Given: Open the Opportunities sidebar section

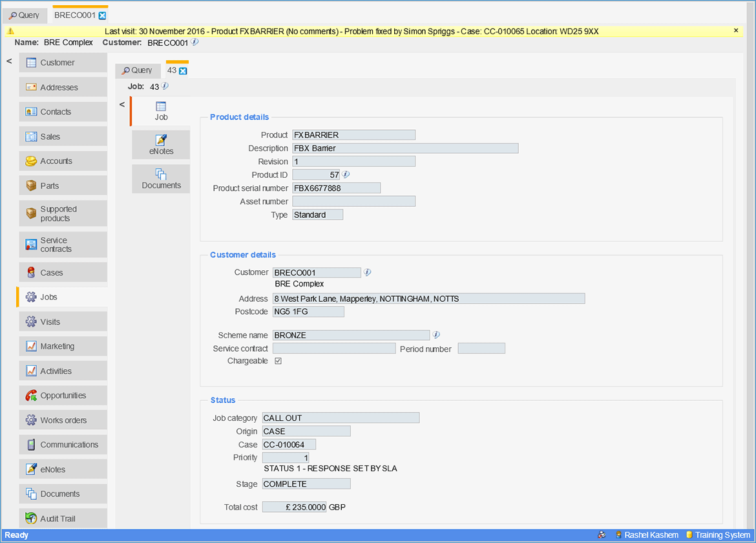Looking at the screenshot, I should pos(63,396).
